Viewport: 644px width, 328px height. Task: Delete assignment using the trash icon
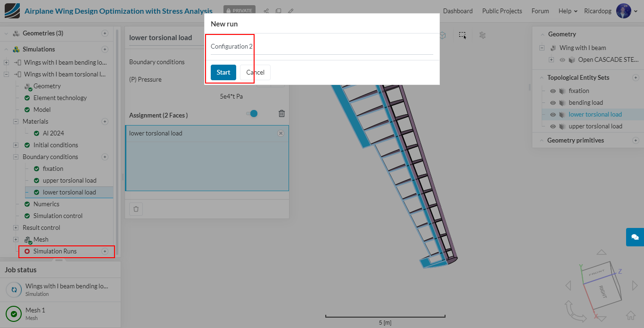281,113
